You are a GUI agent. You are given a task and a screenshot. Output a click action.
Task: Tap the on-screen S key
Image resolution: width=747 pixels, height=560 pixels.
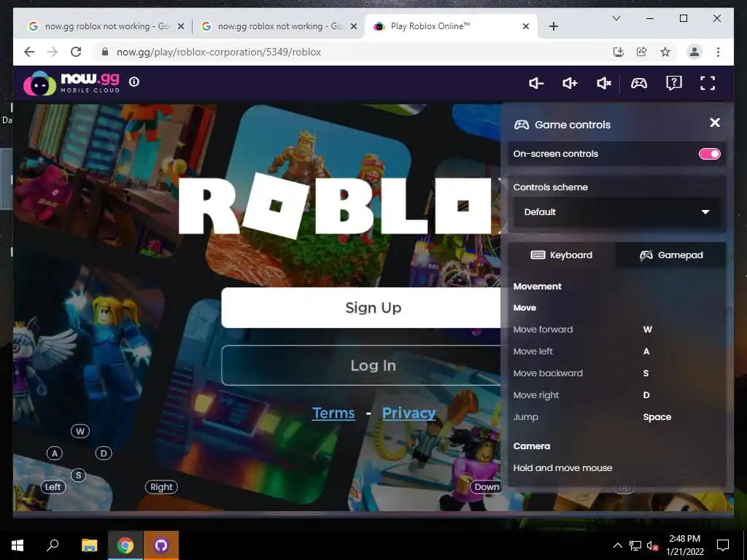(79, 475)
